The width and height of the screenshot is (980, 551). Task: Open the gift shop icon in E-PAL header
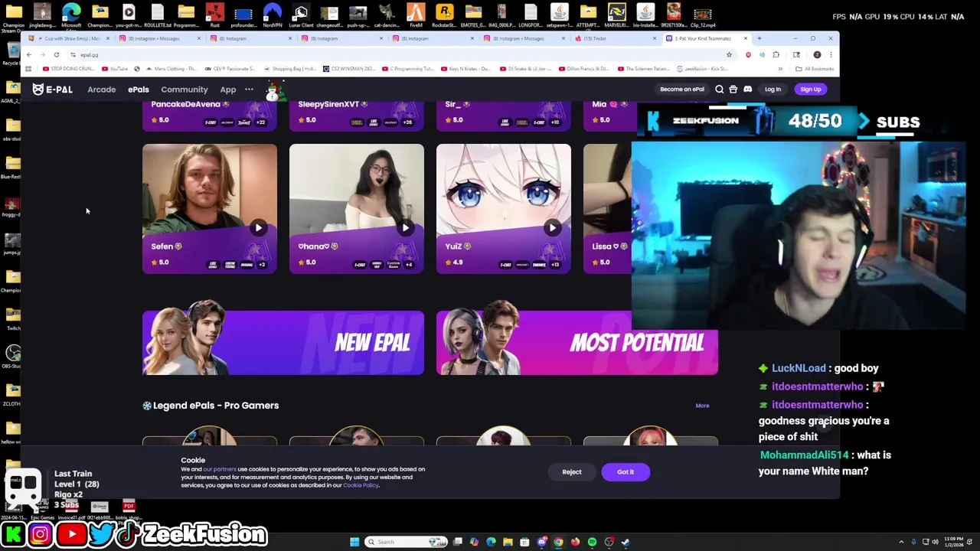pos(733,90)
